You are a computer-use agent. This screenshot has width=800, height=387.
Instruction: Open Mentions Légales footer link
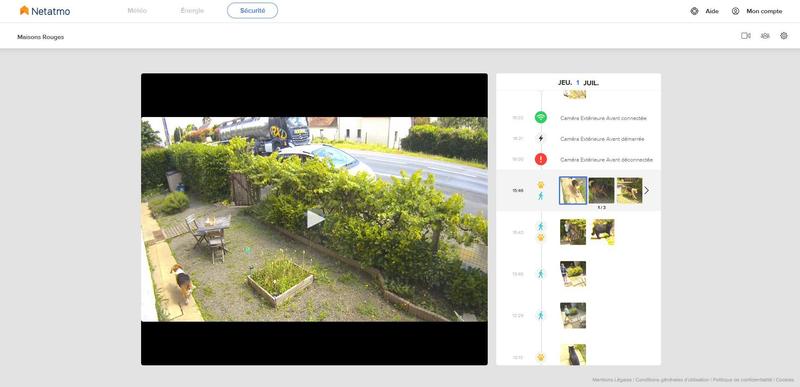tap(612, 380)
